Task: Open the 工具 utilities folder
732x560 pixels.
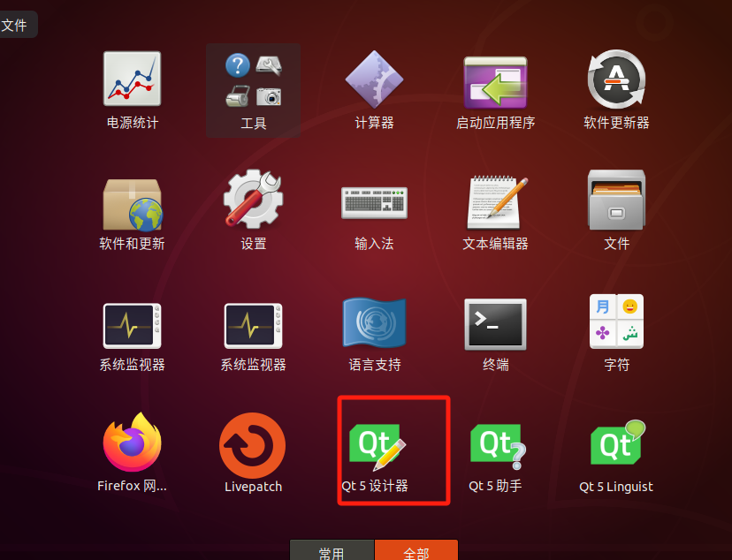Action: (254, 90)
